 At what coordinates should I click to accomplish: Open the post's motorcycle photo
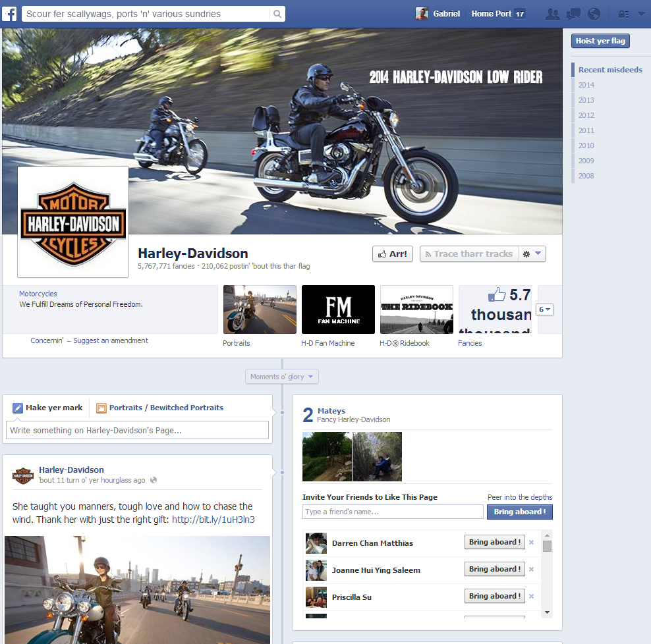[138, 590]
